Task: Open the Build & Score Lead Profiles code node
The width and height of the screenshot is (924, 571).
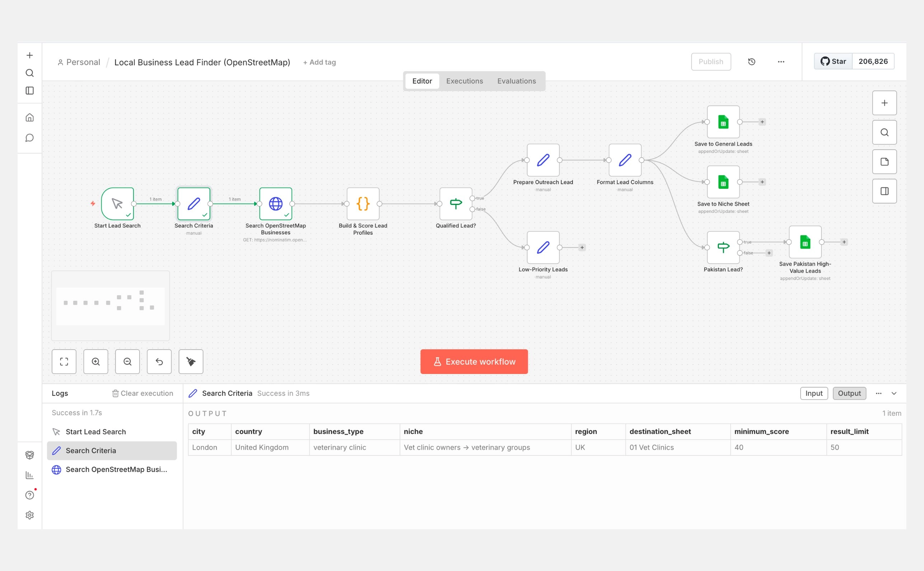Action: coord(363,203)
